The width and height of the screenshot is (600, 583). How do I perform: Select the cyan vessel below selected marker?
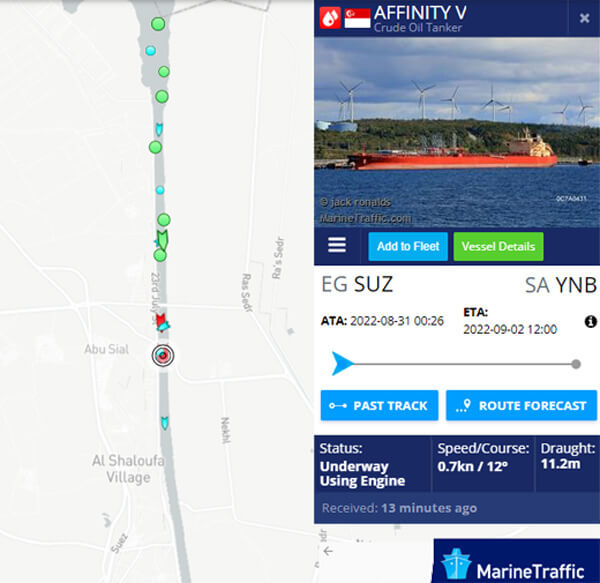click(165, 423)
